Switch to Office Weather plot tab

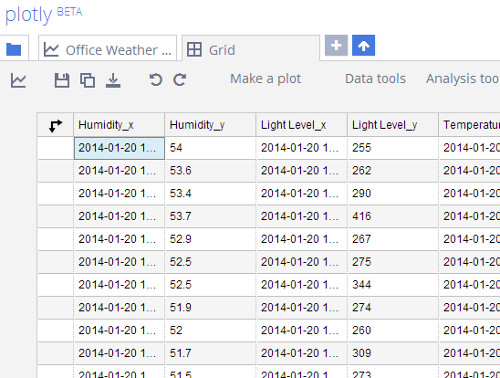[107, 49]
